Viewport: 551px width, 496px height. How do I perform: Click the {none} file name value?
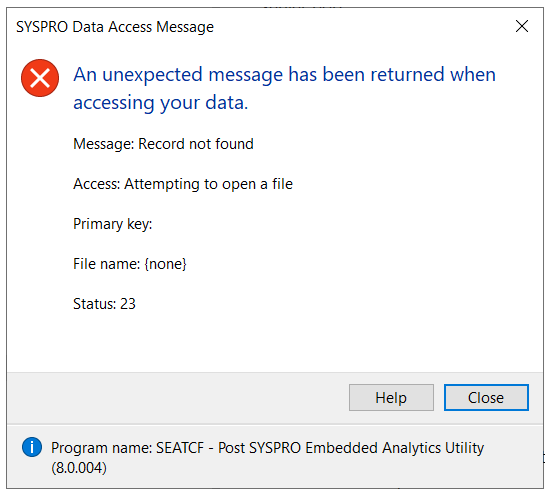tap(165, 264)
